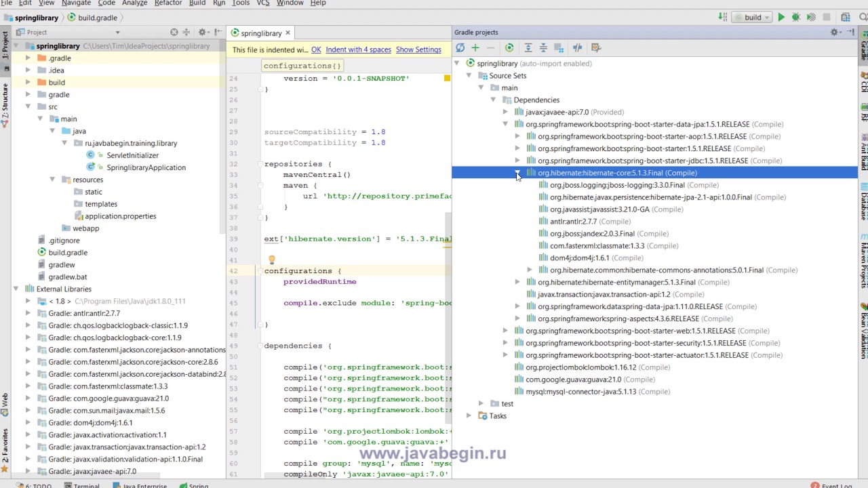Screen dimensions: 868x488
Task: Open the Tools menu
Action: click(241, 3)
